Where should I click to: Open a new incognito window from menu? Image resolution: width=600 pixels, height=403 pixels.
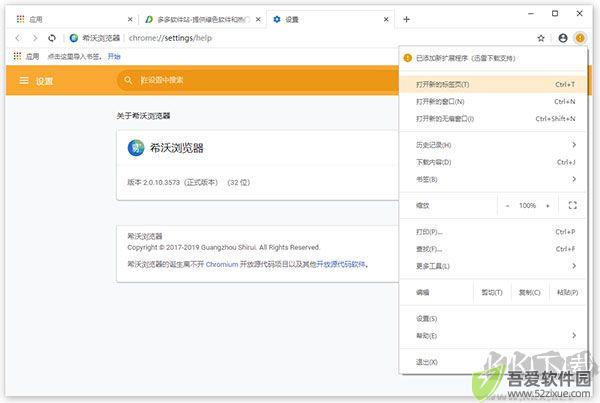(492, 119)
